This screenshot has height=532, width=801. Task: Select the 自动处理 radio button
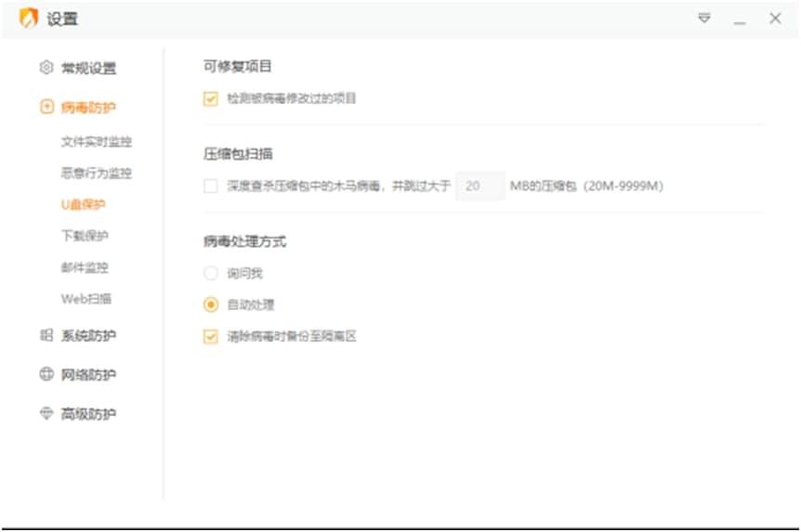(x=210, y=305)
